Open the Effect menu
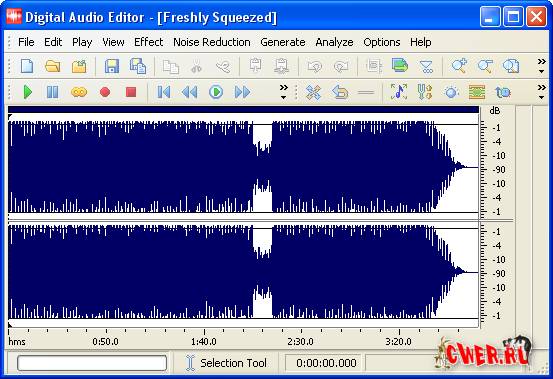Screen dimensions: 553x379 (x=148, y=42)
